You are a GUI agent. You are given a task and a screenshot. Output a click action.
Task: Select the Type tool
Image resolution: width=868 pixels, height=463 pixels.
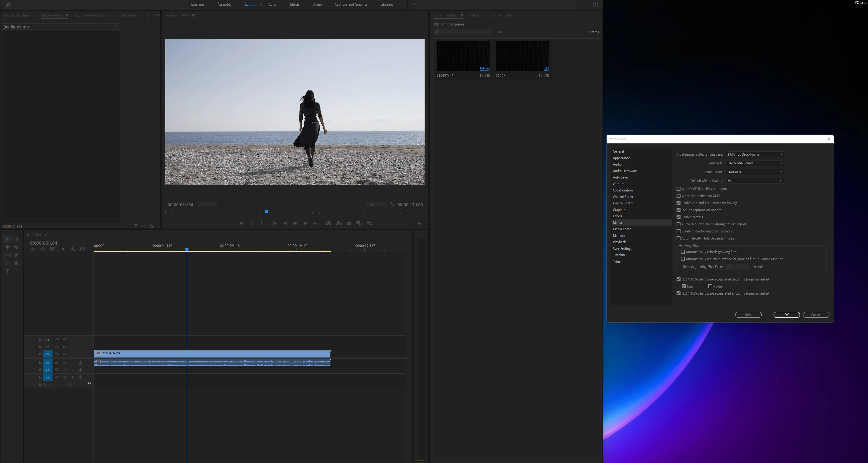pyautogui.click(x=7, y=271)
